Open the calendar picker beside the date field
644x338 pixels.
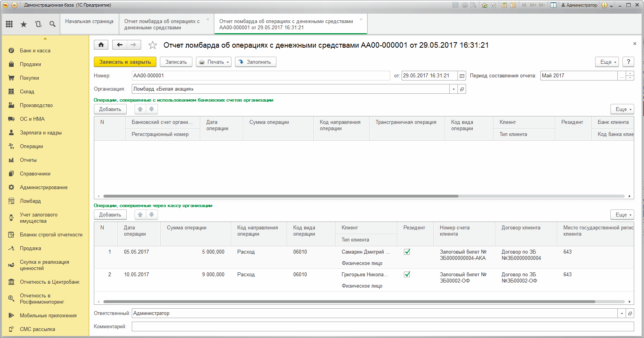pyautogui.click(x=462, y=76)
